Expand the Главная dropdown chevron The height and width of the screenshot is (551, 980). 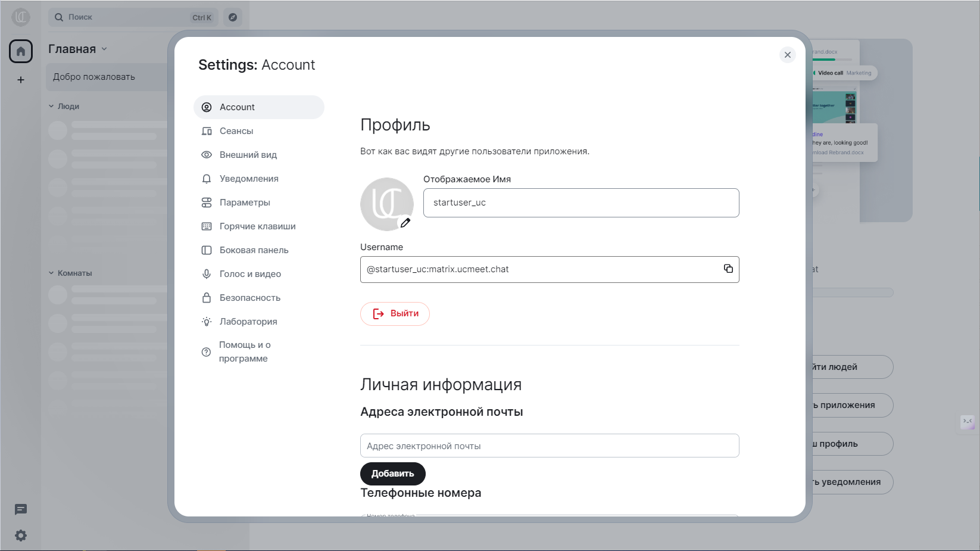pos(104,49)
